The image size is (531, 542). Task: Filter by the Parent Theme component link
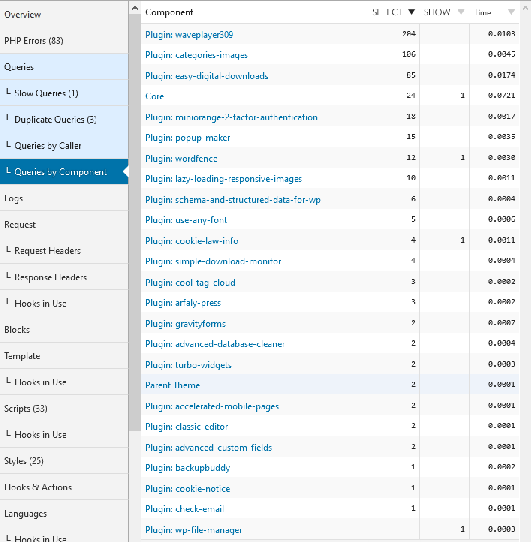coord(173,385)
